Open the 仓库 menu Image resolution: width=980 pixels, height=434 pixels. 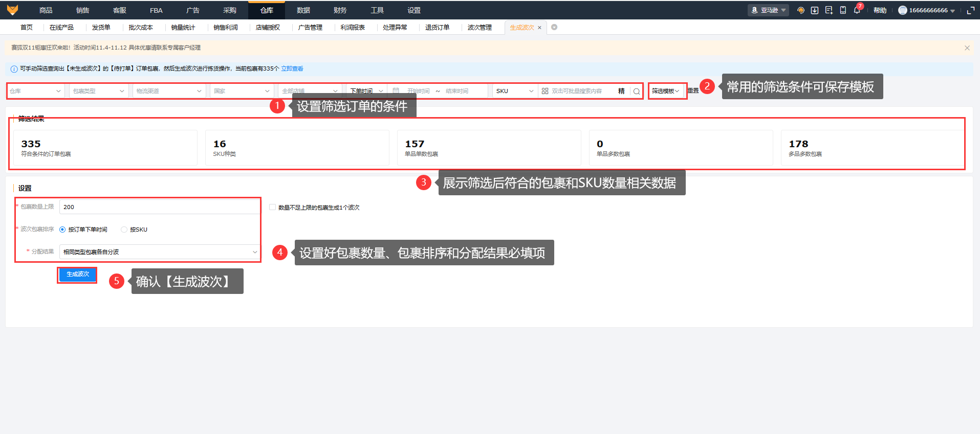[267, 10]
